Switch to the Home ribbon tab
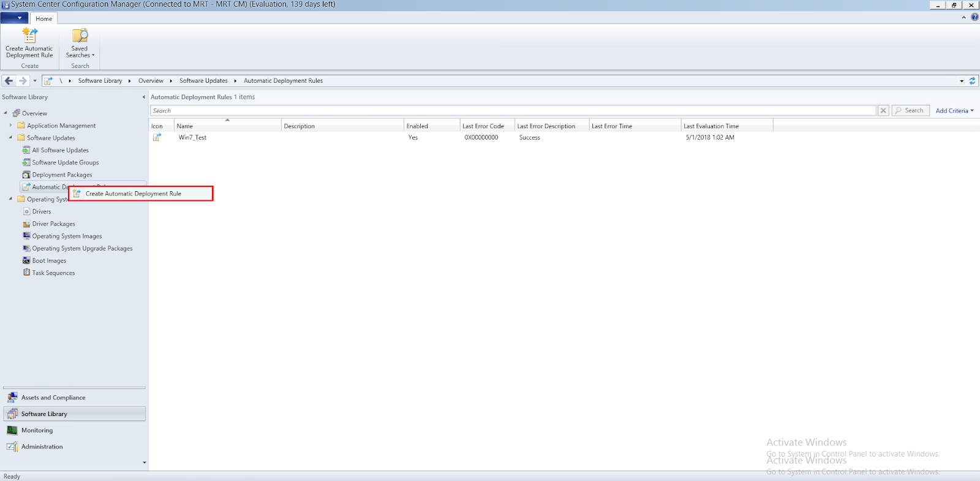 (43, 19)
